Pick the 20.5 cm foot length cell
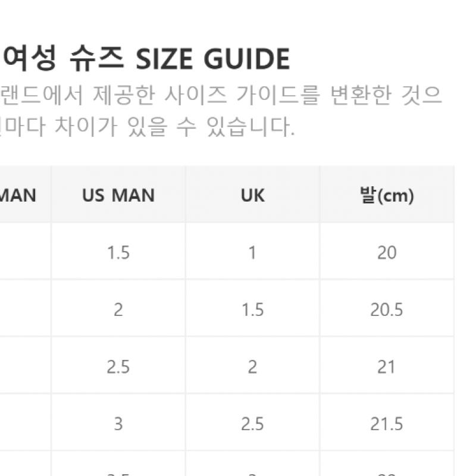The height and width of the screenshot is (476, 476). [x=386, y=309]
